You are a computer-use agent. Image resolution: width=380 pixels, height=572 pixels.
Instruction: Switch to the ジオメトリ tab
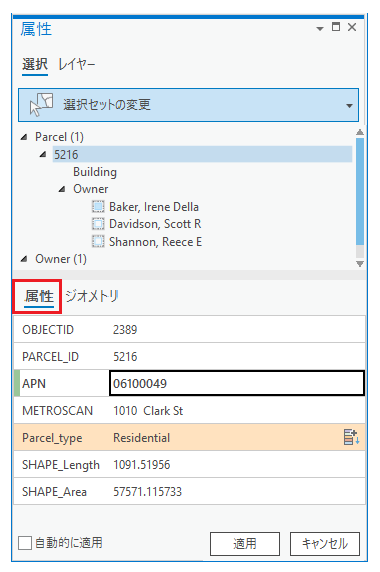[x=92, y=296]
